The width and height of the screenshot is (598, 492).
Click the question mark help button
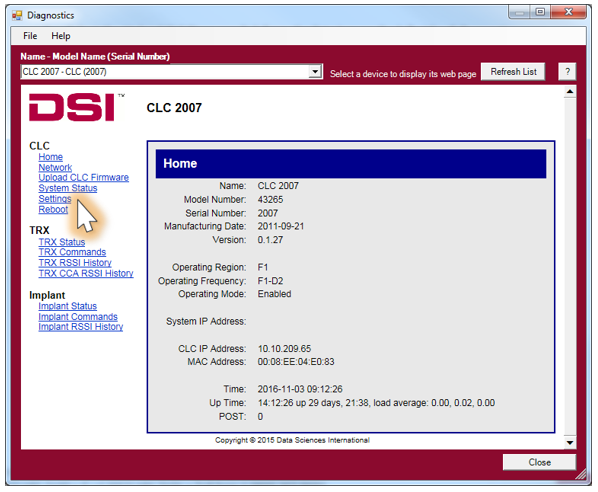pyautogui.click(x=567, y=72)
